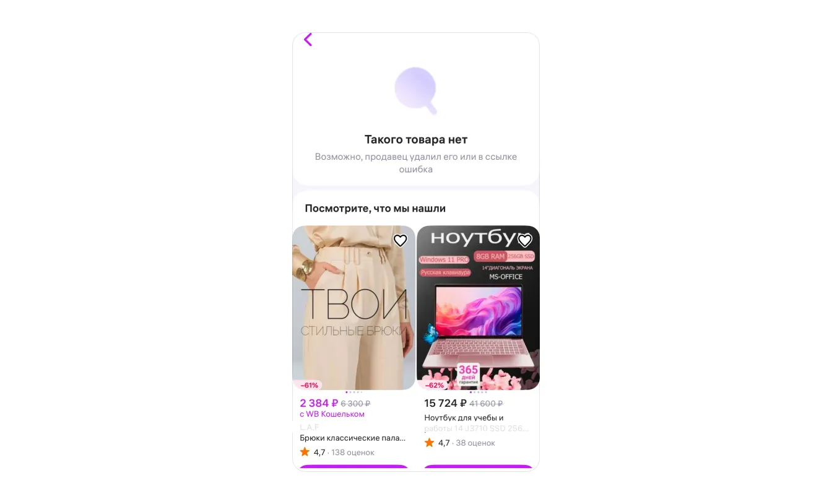Image resolution: width=832 pixels, height=504 pixels.
Task: Go back using the purple arrow
Action: (x=308, y=40)
